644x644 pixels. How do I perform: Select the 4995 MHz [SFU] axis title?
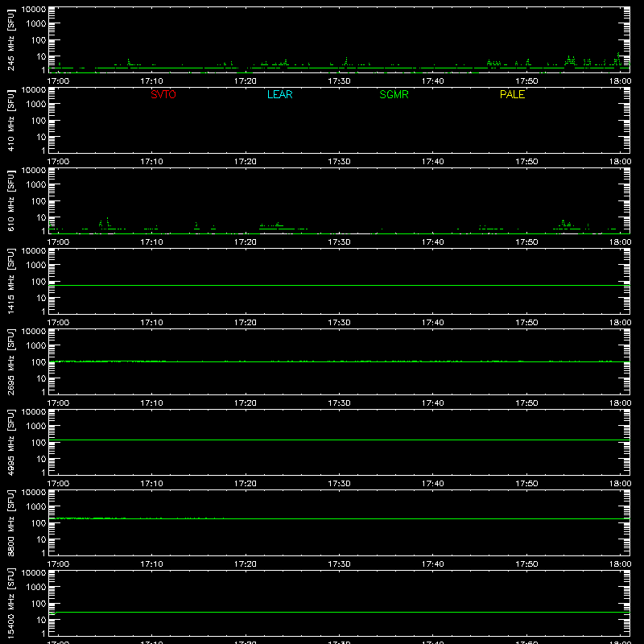pyautogui.click(x=10, y=442)
